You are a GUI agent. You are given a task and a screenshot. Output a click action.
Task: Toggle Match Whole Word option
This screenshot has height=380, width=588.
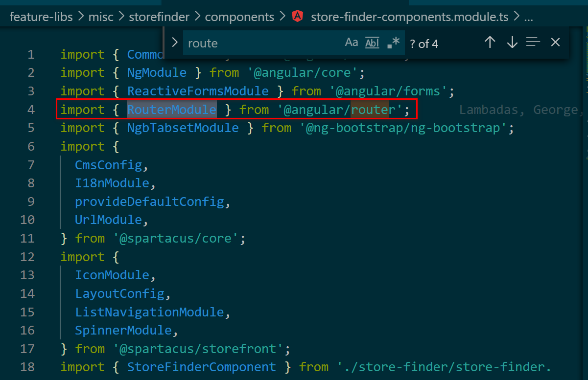click(373, 43)
